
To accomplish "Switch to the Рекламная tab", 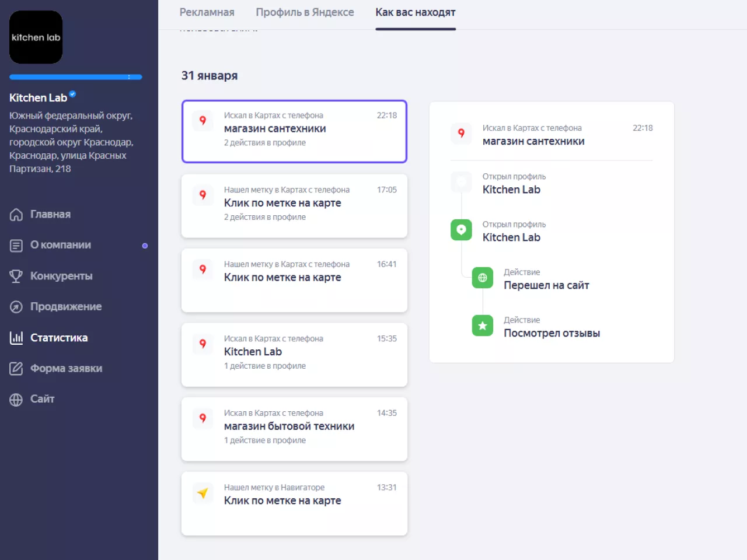I will [x=207, y=12].
